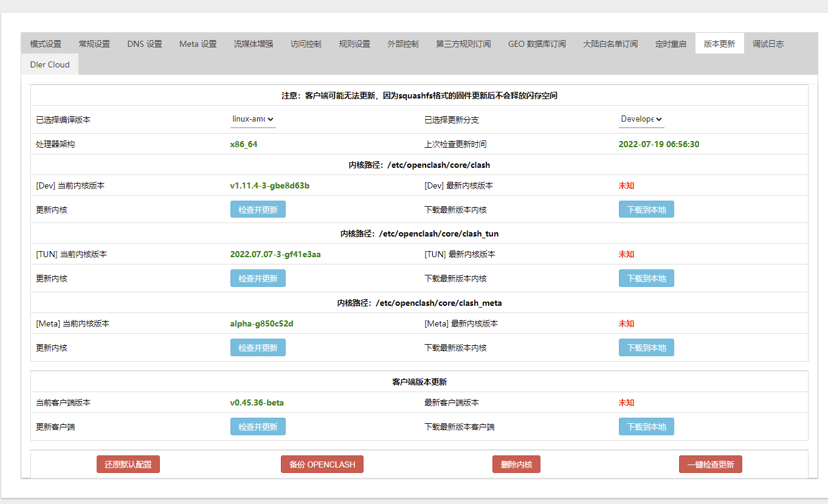Click 还原默认配置 to restore defaults
This screenshot has height=504, width=828.
(128, 464)
